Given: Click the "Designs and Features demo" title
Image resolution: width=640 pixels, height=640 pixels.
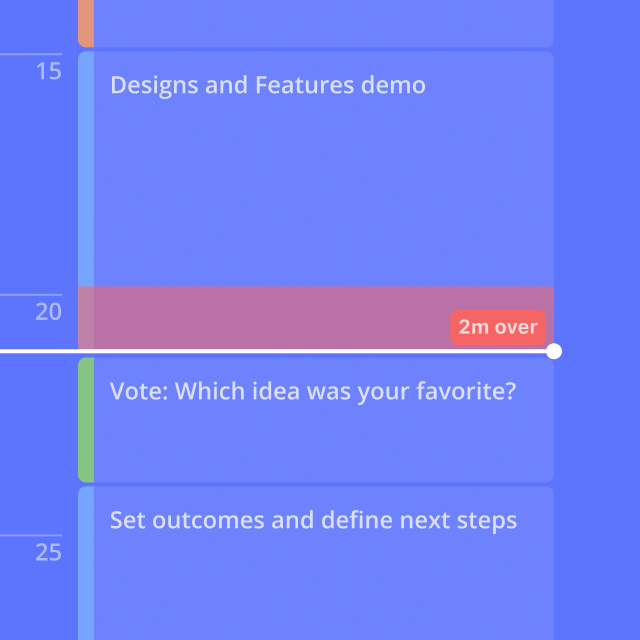Looking at the screenshot, I should pyautogui.click(x=267, y=85).
